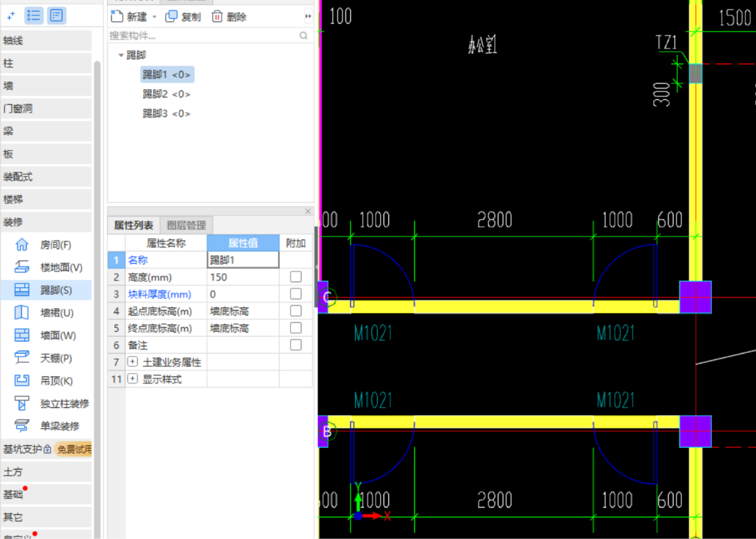Click the 高度 value 150
The width and height of the screenshot is (756, 539).
pos(243,276)
